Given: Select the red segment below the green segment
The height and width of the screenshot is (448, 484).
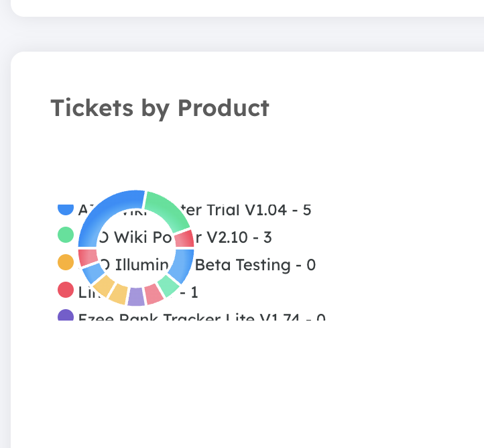Looking at the screenshot, I should pos(185,239).
